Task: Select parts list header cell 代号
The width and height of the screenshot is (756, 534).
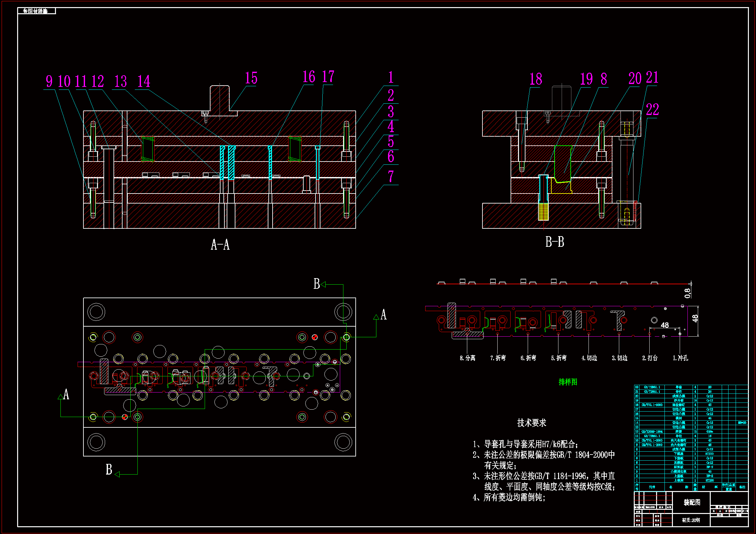Action: point(652,487)
